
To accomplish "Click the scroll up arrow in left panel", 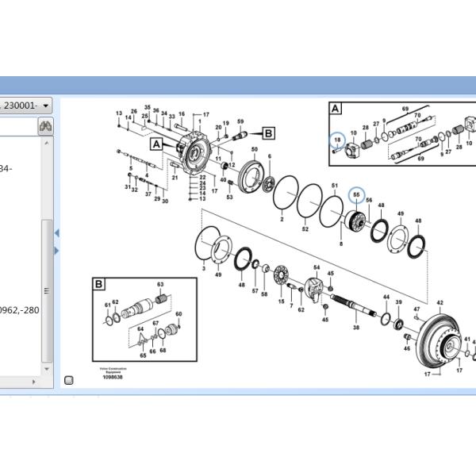I will pyautogui.click(x=47, y=143).
